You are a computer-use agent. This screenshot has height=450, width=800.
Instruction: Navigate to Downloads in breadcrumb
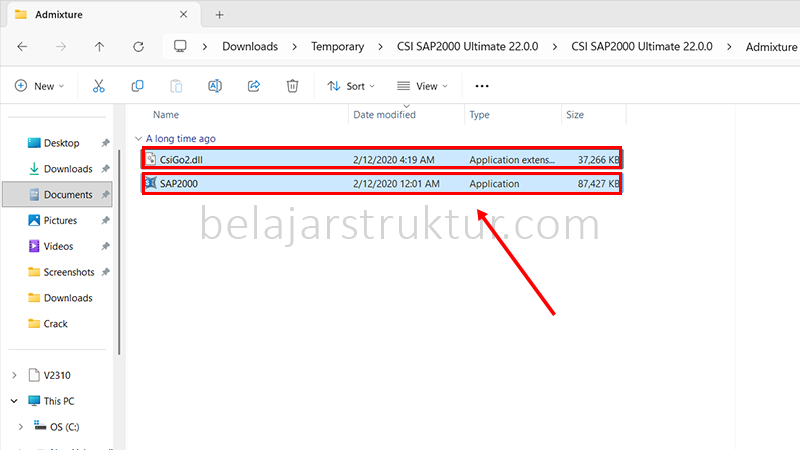(250, 46)
